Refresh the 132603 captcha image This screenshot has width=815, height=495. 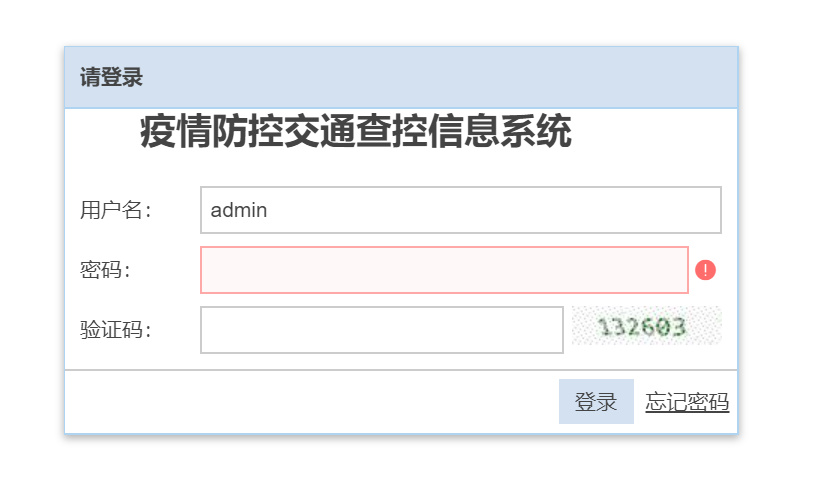[x=647, y=325]
